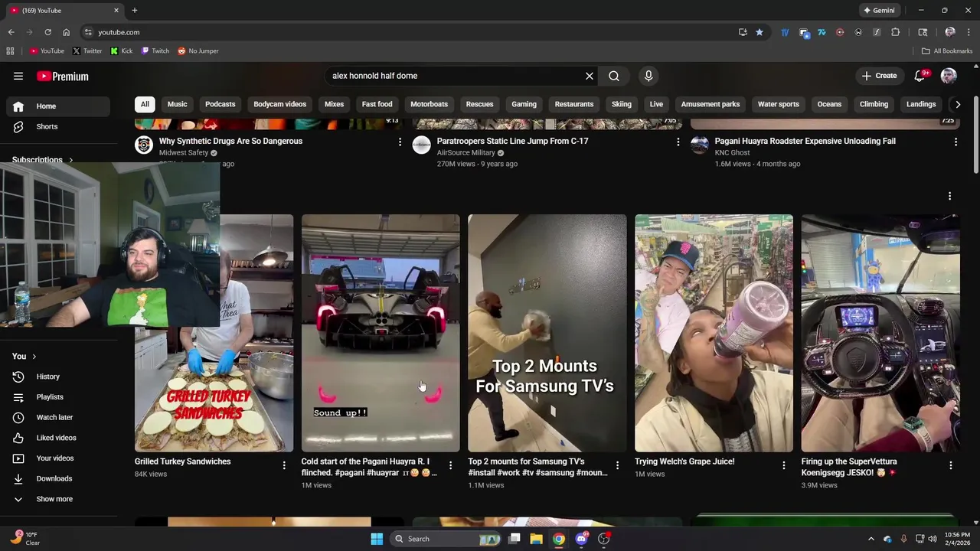
Task: Select the Amusement parks chip
Action: [710, 104]
